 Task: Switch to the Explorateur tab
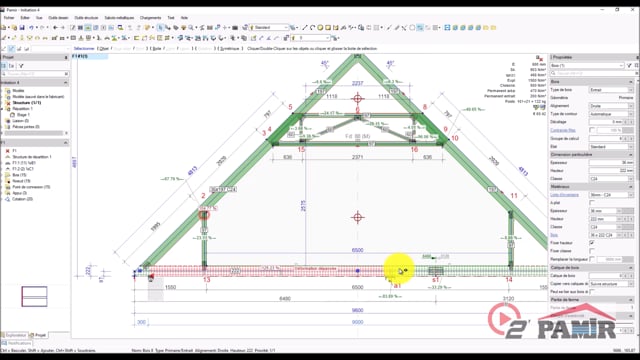pos(15,335)
